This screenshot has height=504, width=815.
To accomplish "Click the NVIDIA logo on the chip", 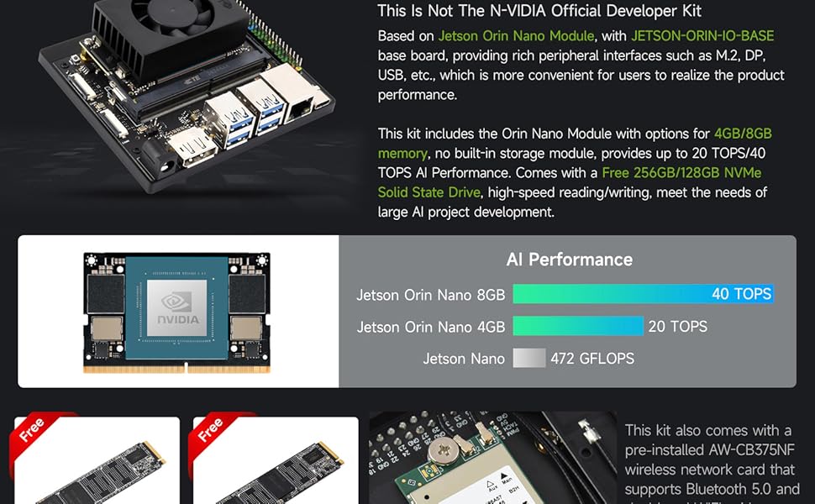I will pos(176,307).
